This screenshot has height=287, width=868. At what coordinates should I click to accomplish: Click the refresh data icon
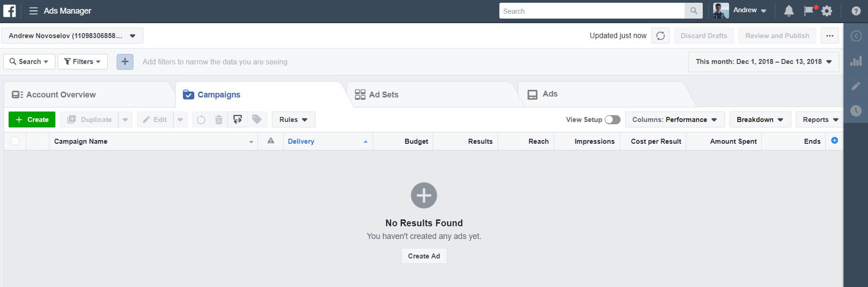[x=660, y=36]
